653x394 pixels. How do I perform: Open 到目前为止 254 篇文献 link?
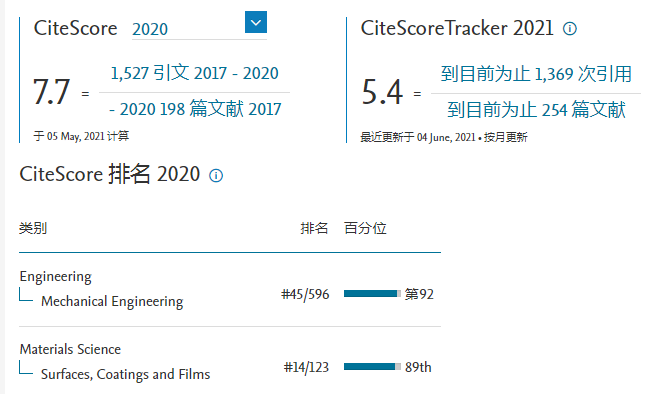(x=536, y=110)
